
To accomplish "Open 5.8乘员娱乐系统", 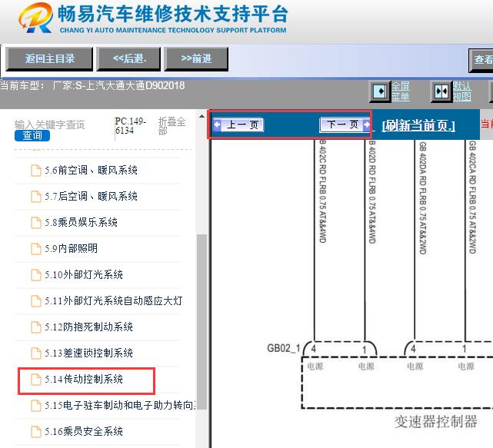I will pos(81,223).
